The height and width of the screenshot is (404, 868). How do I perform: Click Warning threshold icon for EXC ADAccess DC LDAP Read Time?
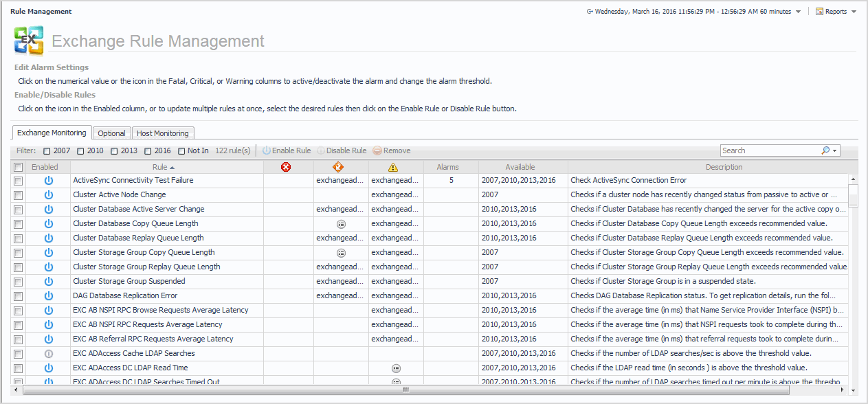396,368
